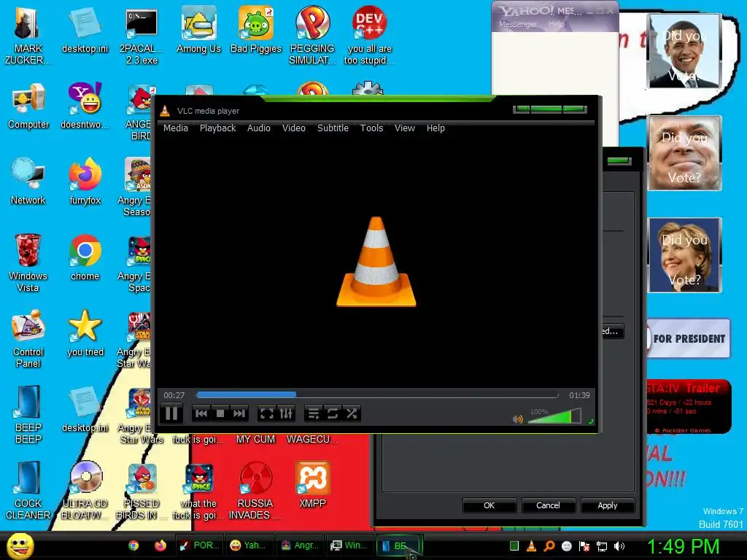The height and width of the screenshot is (560, 747).
Task: Select the Yahoo 'doesntwo...' desktop icon
Action: 85,106
